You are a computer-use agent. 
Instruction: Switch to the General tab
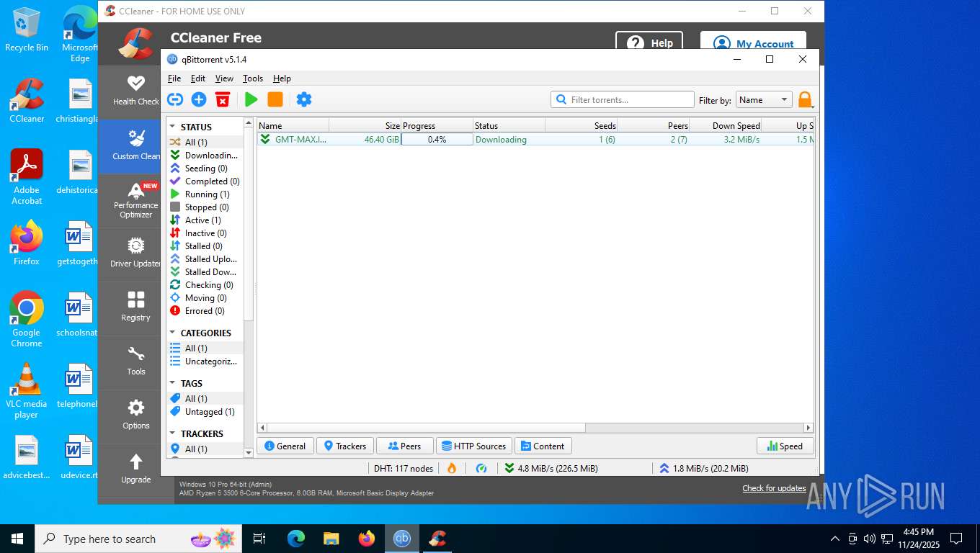tap(285, 446)
